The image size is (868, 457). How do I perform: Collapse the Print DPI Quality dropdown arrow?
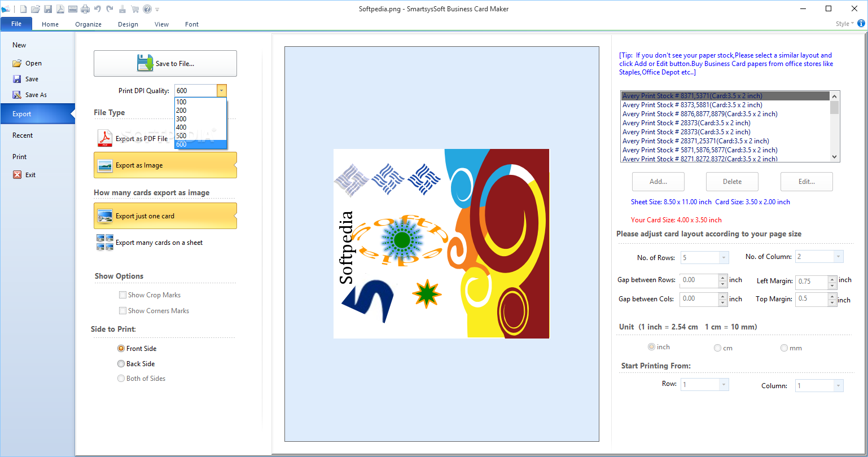(x=222, y=90)
